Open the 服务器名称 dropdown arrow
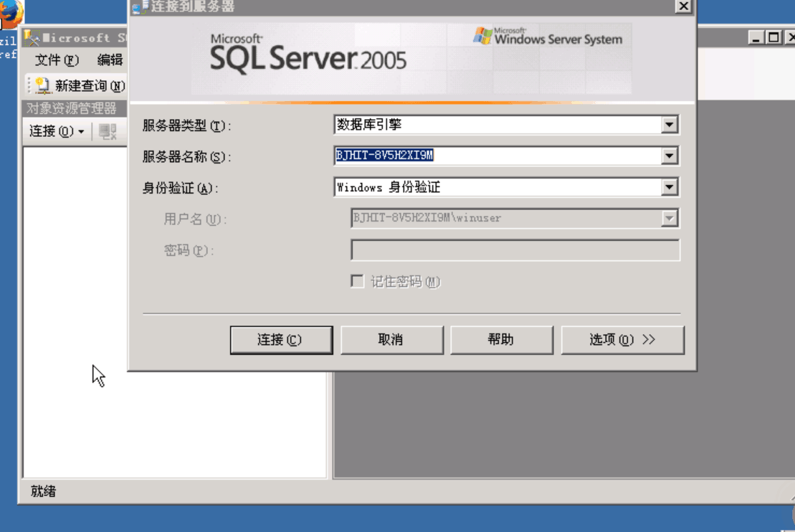 click(670, 156)
